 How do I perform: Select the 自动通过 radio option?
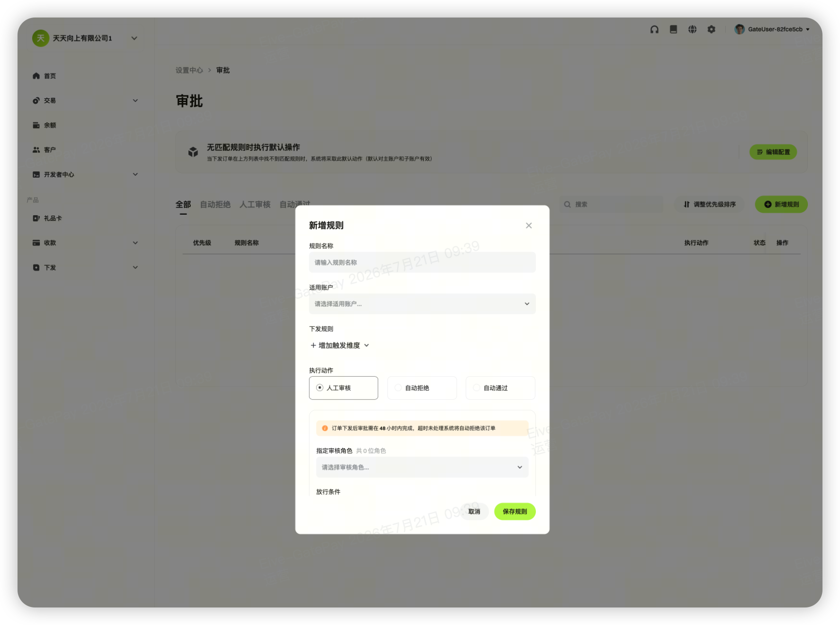pyautogui.click(x=500, y=388)
